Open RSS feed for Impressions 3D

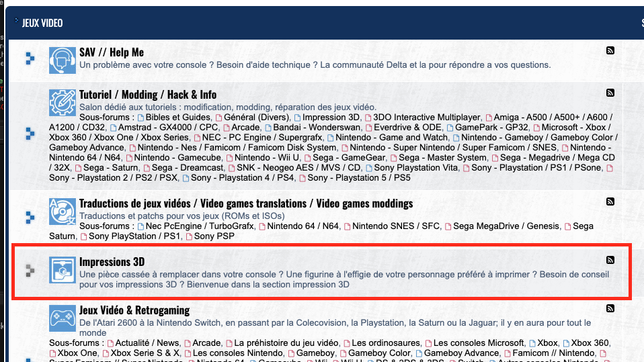pyautogui.click(x=610, y=260)
